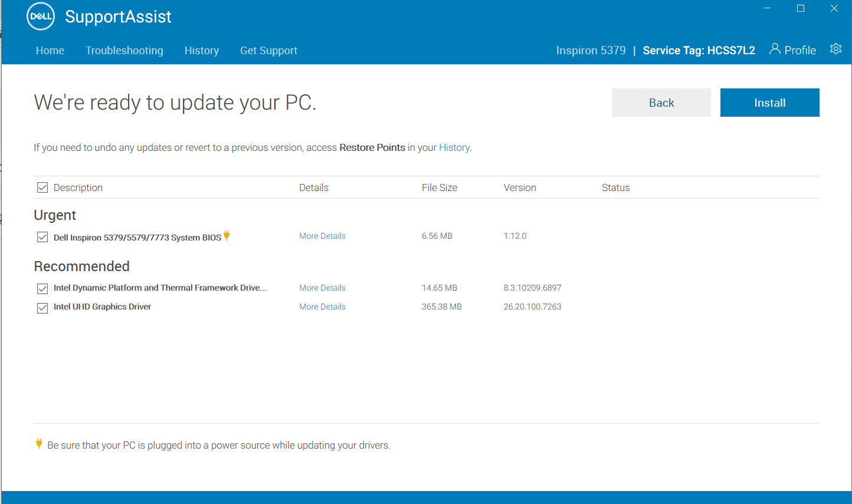Viewport: 852px width, 504px height.
Task: Click the Install button
Action: (770, 103)
